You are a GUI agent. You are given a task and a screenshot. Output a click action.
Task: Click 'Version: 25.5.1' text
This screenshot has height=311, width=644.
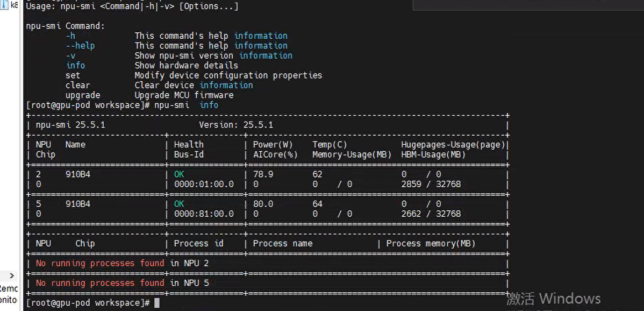pos(236,125)
